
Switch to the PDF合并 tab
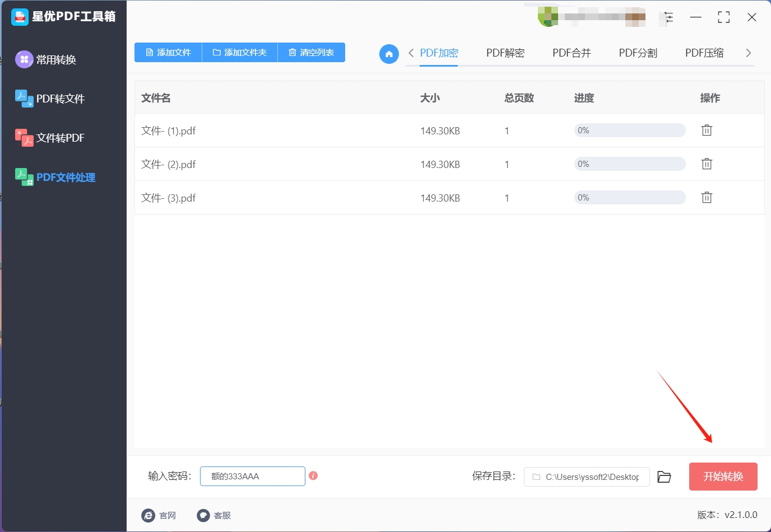(572, 53)
